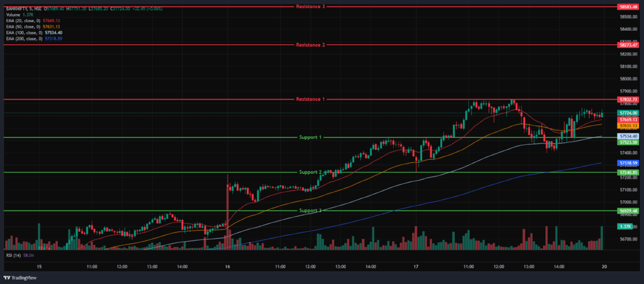644x284 pixels.
Task: Select the Support 3 line label
Action: 310,210
